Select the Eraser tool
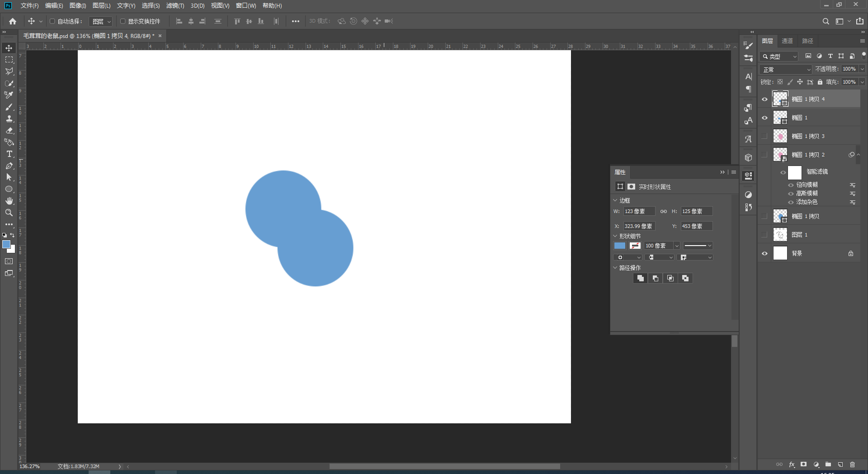The height and width of the screenshot is (474, 868). click(9, 131)
